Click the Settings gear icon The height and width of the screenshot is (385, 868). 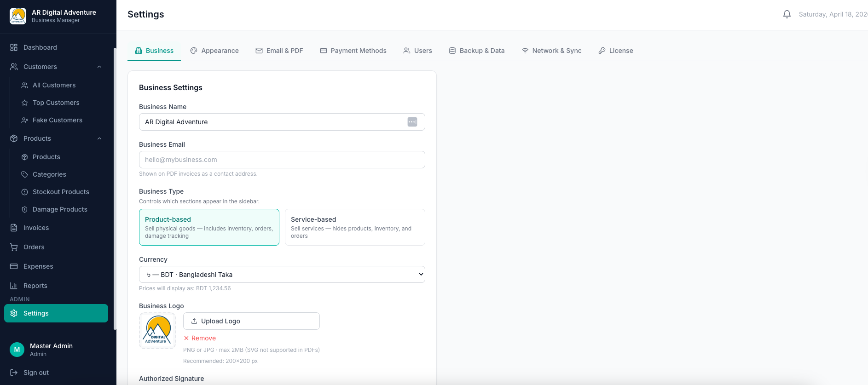tap(14, 313)
